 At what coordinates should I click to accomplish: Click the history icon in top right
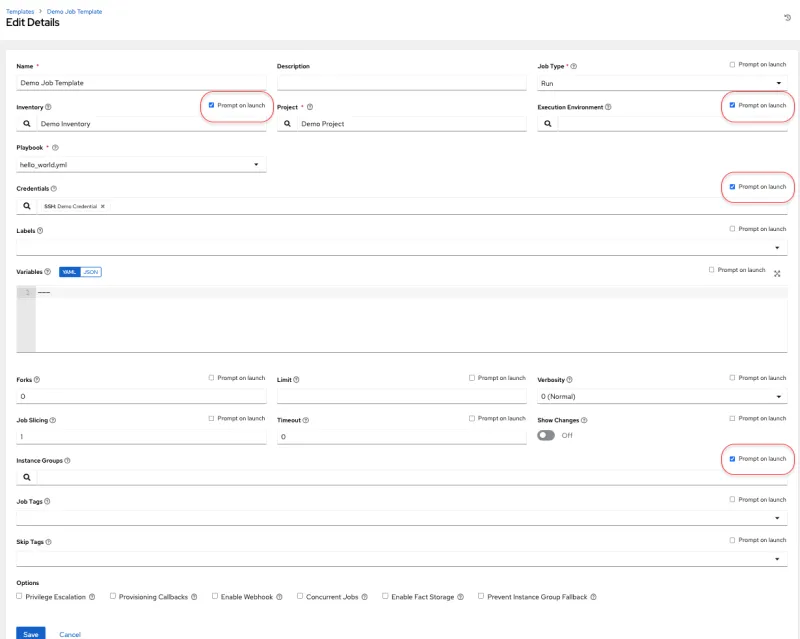787,18
